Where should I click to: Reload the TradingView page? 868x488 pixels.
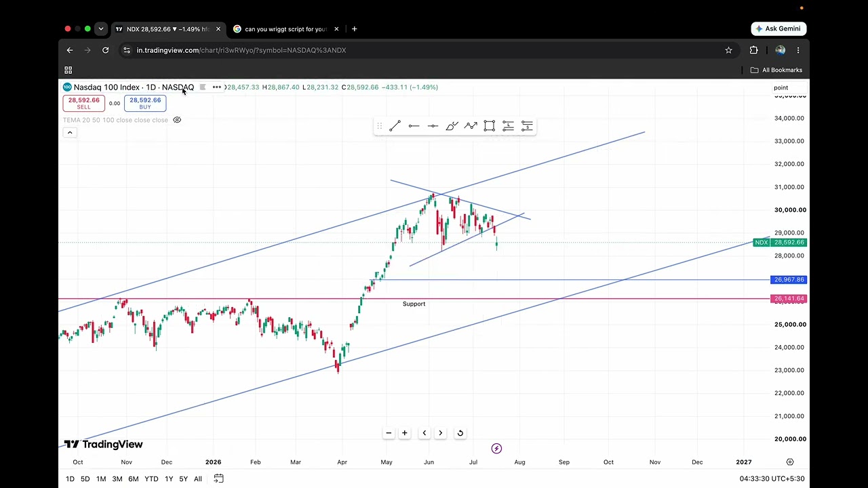105,50
